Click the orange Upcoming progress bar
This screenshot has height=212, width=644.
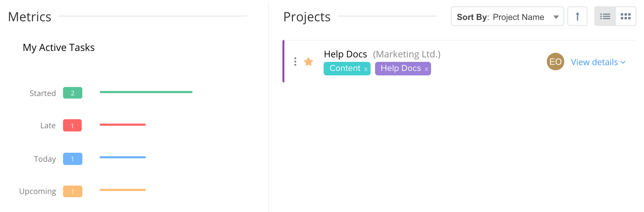pos(123,190)
